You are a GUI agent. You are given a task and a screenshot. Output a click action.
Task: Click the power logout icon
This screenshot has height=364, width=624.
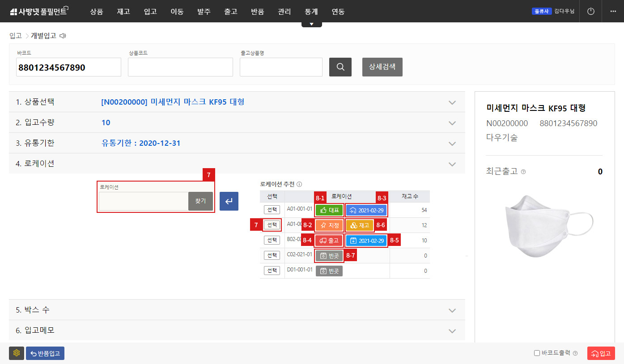pyautogui.click(x=590, y=12)
